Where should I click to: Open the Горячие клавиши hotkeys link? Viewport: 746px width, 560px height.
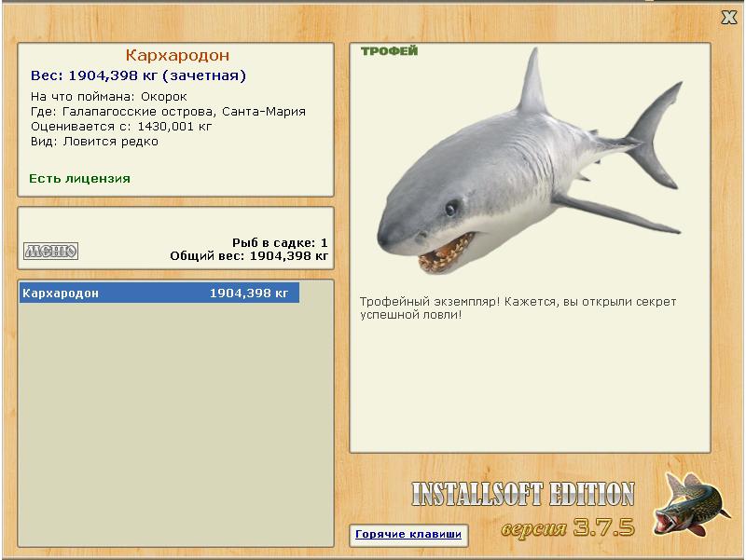coord(408,534)
